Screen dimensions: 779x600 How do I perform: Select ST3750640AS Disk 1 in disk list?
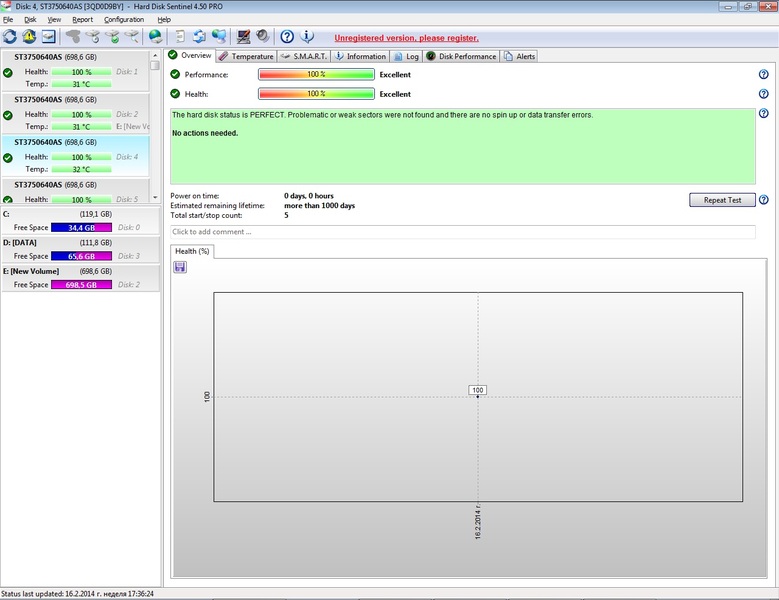pos(75,71)
